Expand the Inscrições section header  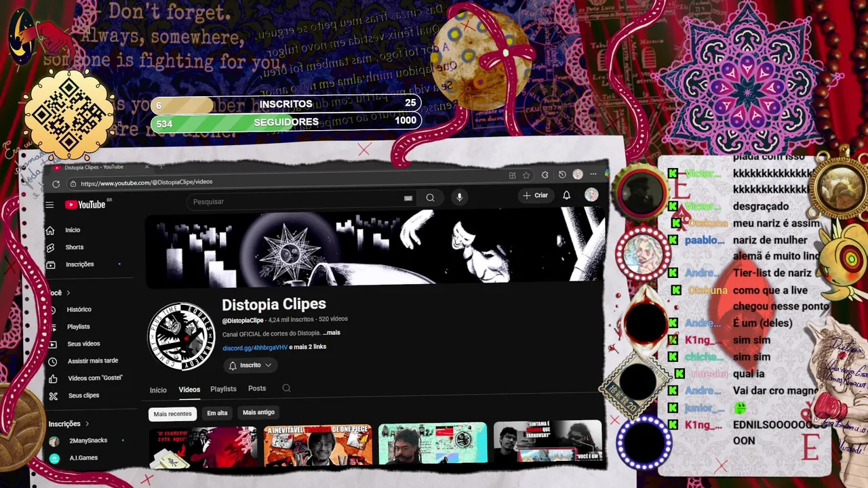tap(68, 424)
